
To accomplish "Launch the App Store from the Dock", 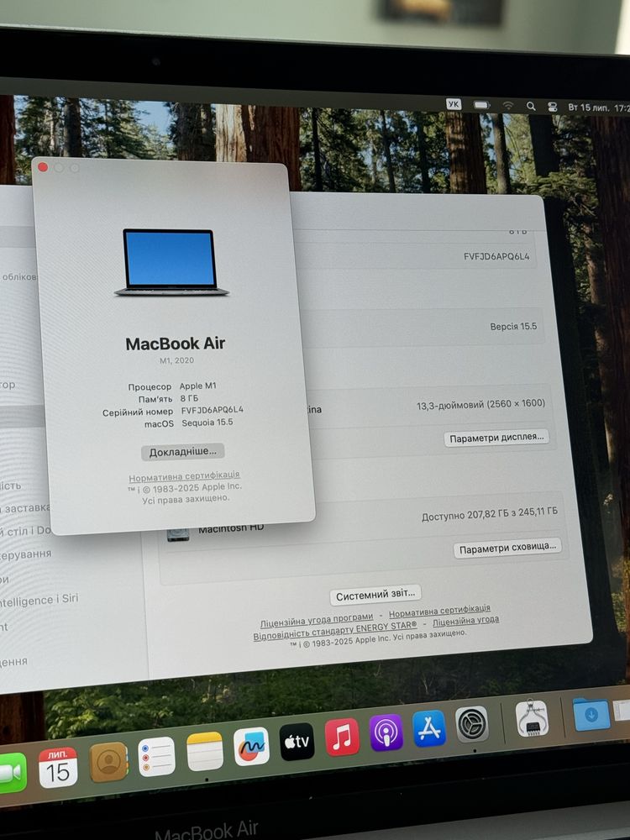I will (429, 727).
